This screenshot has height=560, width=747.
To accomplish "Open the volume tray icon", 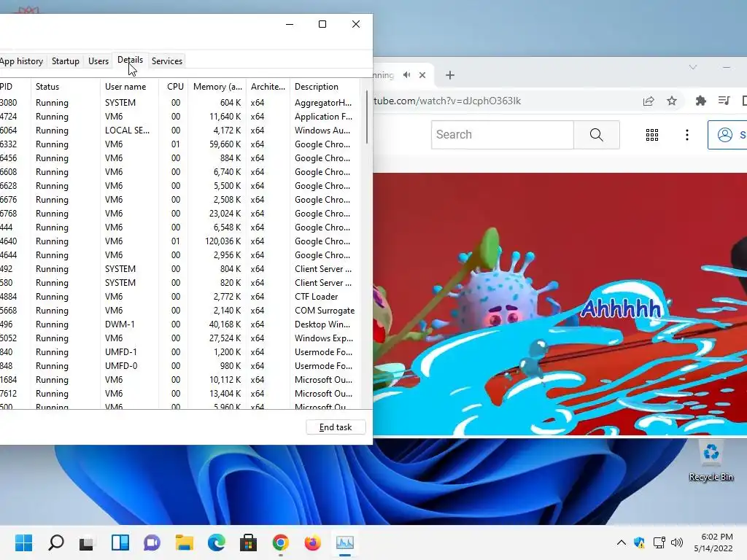I will [x=676, y=542].
